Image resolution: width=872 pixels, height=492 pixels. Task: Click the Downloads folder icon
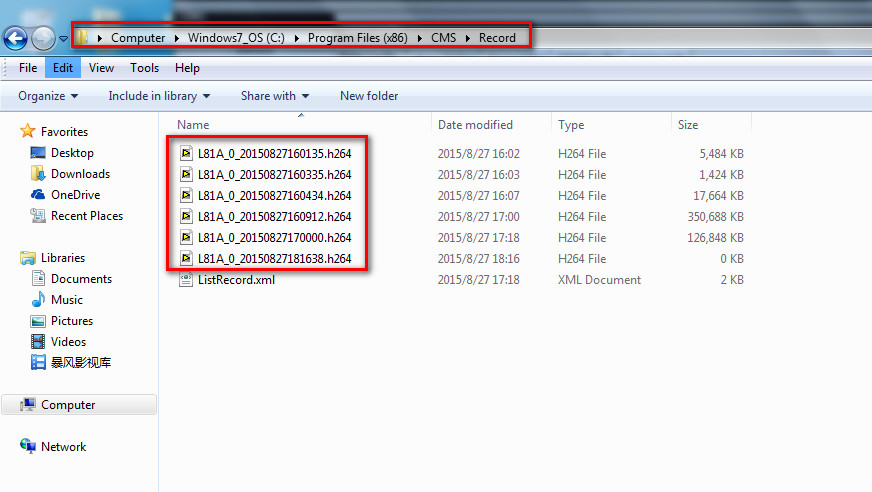point(38,173)
